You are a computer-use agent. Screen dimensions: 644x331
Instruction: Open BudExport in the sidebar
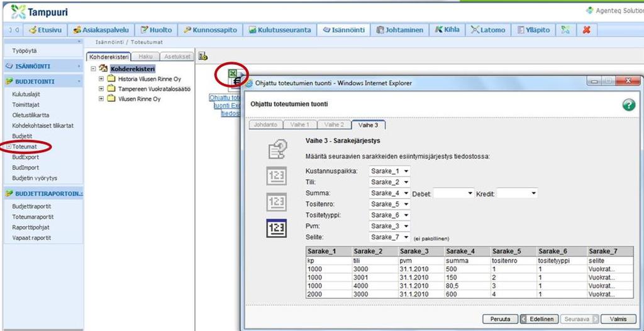25,157
